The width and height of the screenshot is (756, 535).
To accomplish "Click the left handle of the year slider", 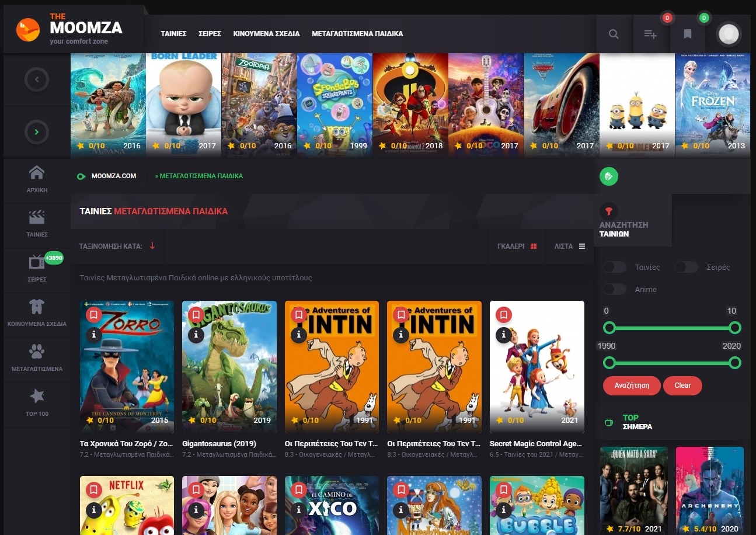I will tap(609, 363).
